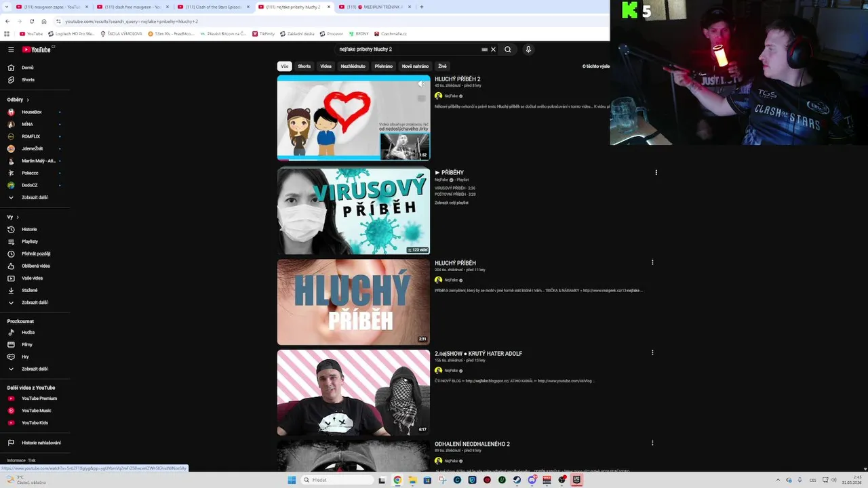Select the Živě filter chip
The image size is (868, 488).
(442, 66)
